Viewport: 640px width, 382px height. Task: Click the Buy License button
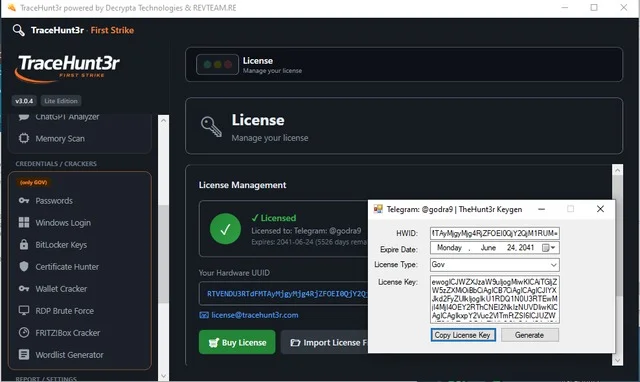[x=237, y=342]
